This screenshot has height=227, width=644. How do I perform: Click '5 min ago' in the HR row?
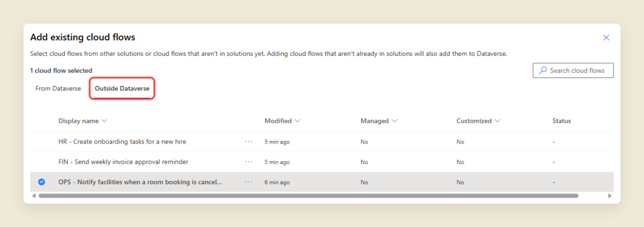277,142
